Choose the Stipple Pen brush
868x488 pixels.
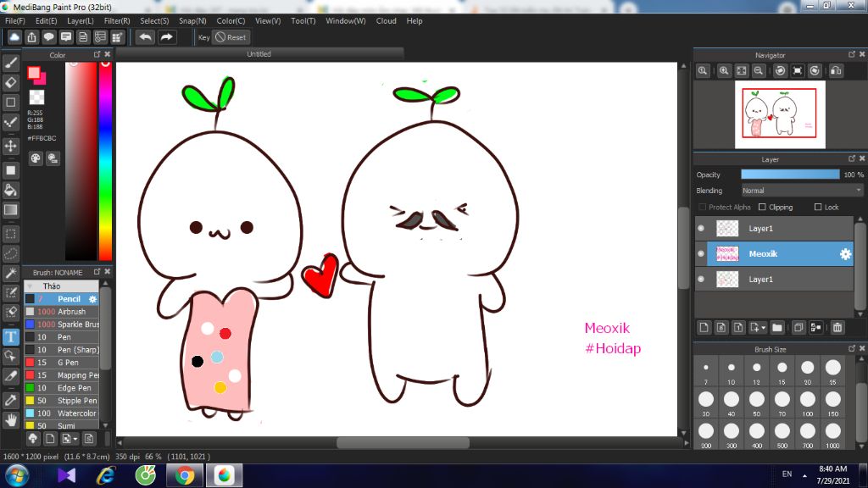(62, 401)
